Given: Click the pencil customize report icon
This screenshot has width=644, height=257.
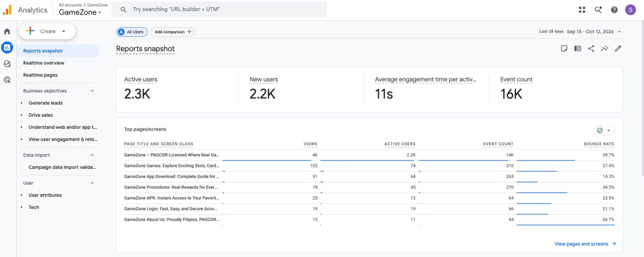Looking at the screenshot, I should coord(618,48).
